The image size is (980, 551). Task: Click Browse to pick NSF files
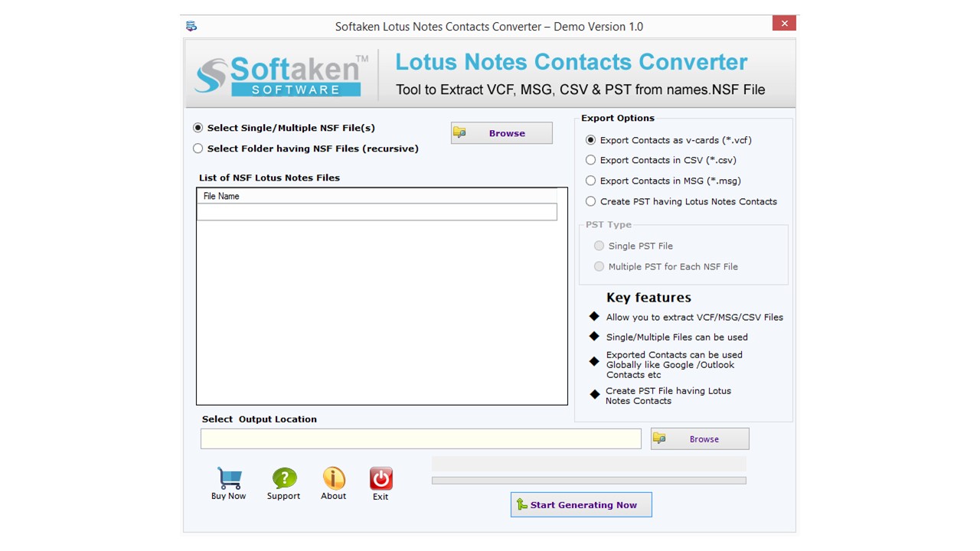(x=506, y=132)
